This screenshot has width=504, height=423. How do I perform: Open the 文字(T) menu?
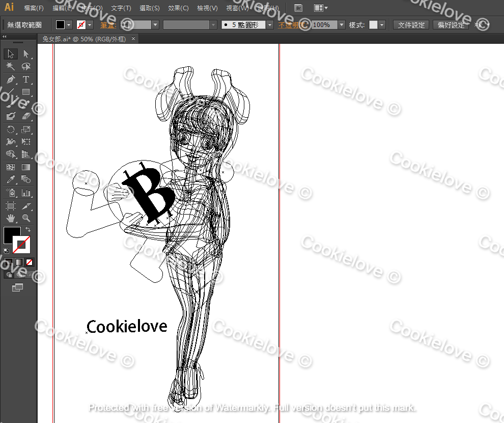coord(121,8)
